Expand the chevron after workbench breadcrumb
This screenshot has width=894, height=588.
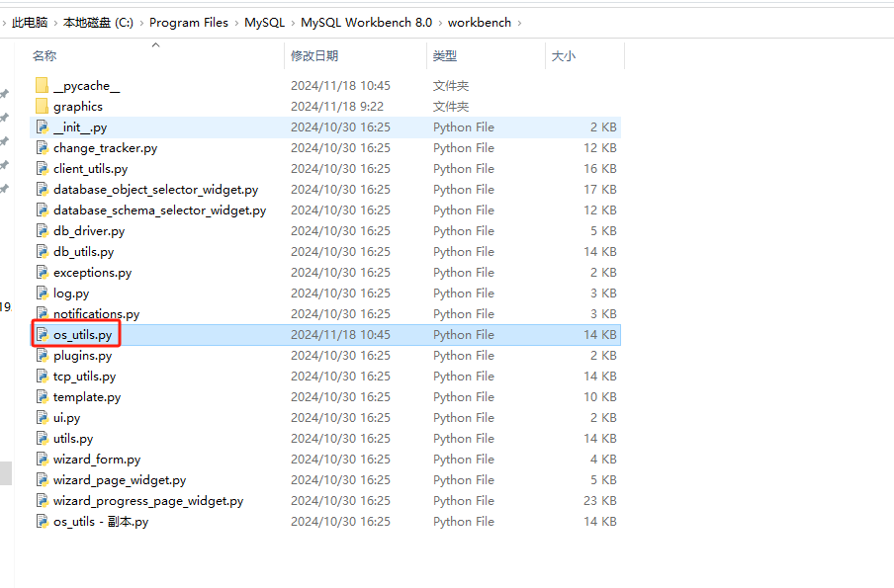pos(519,23)
